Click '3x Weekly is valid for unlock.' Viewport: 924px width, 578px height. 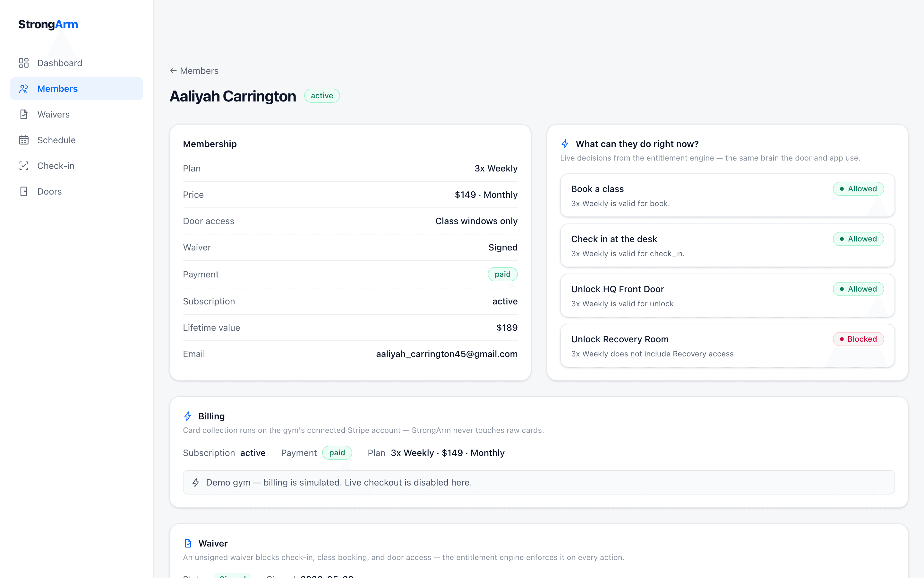click(x=623, y=303)
